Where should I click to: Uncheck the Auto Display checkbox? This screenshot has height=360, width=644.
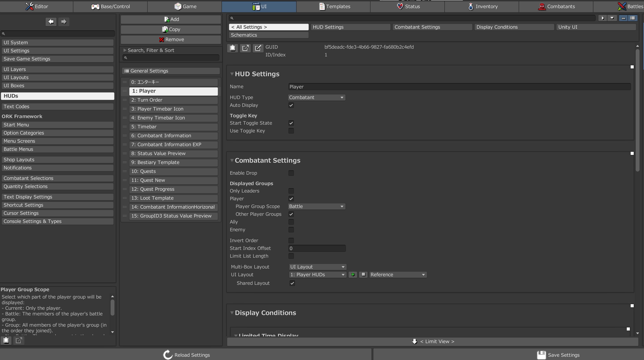coord(291,105)
